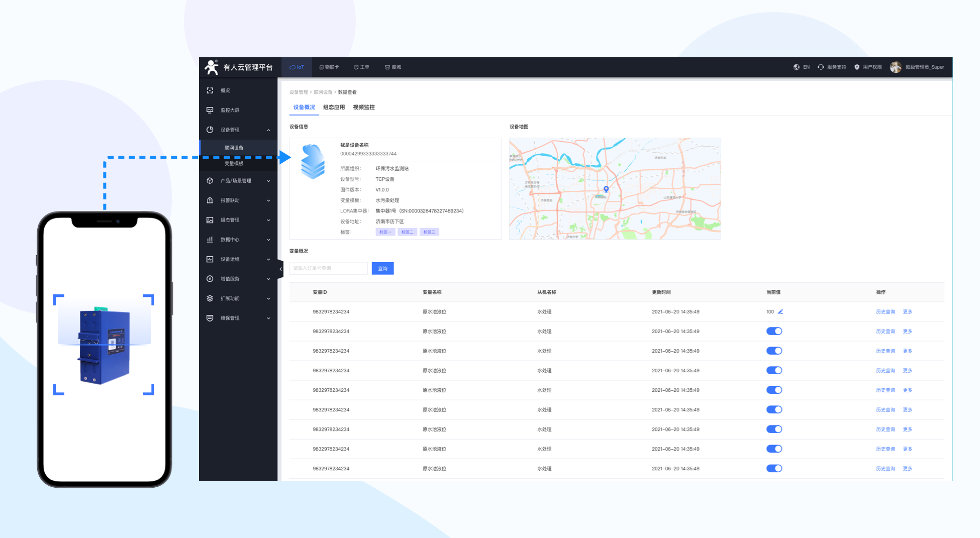
Task: Expand the 产品/场景管理 chevron
Action: [268, 181]
